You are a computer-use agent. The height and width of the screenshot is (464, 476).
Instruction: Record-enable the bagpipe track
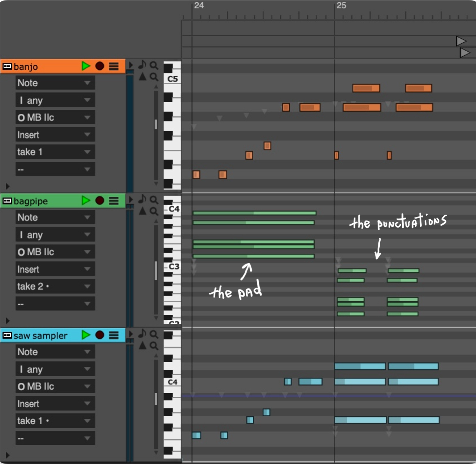[x=99, y=201]
